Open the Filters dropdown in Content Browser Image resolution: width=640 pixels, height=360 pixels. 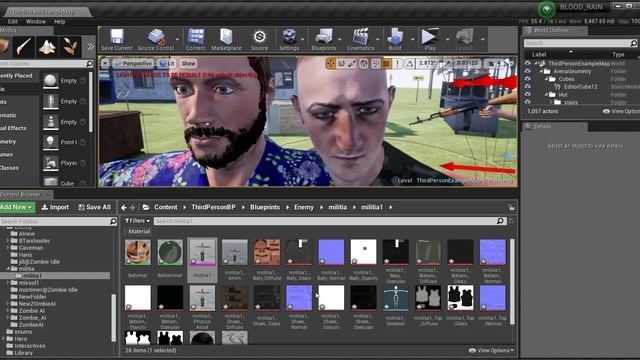tap(137, 221)
